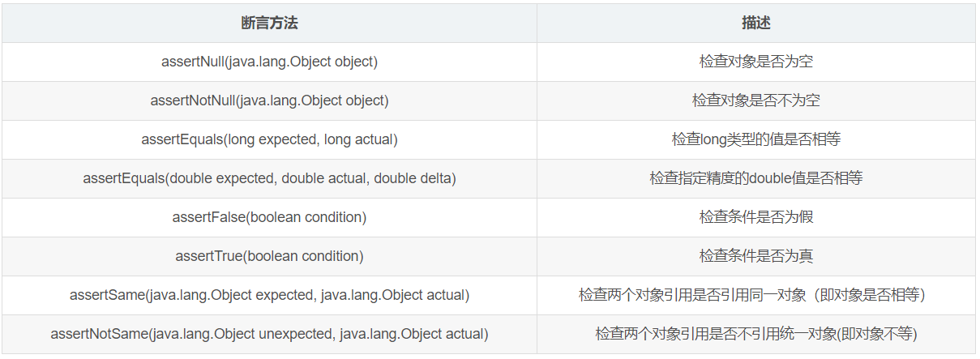Screen dimensions: 980x359
Task: Click description 检查对象是否不为空
Action: [x=755, y=100]
